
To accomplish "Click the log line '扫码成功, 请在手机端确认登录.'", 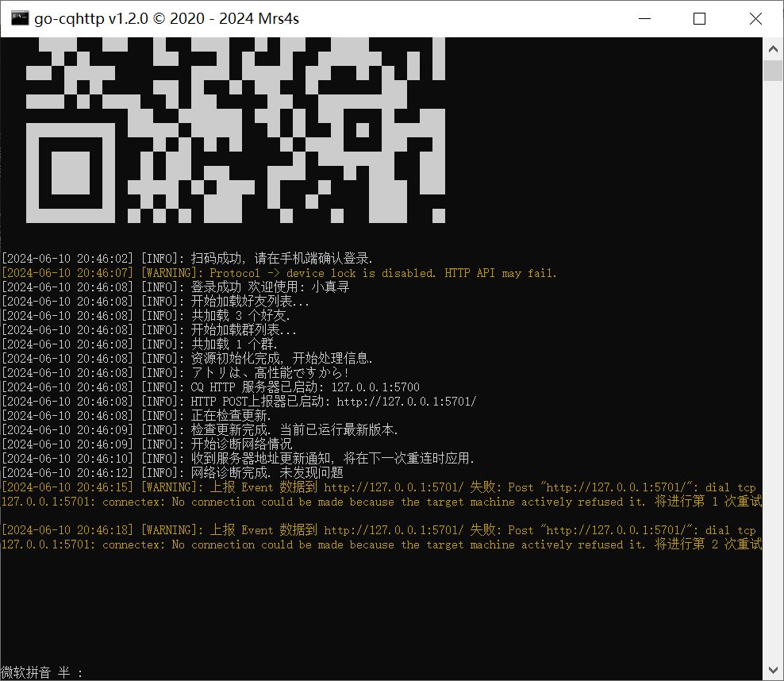I will tap(282, 259).
